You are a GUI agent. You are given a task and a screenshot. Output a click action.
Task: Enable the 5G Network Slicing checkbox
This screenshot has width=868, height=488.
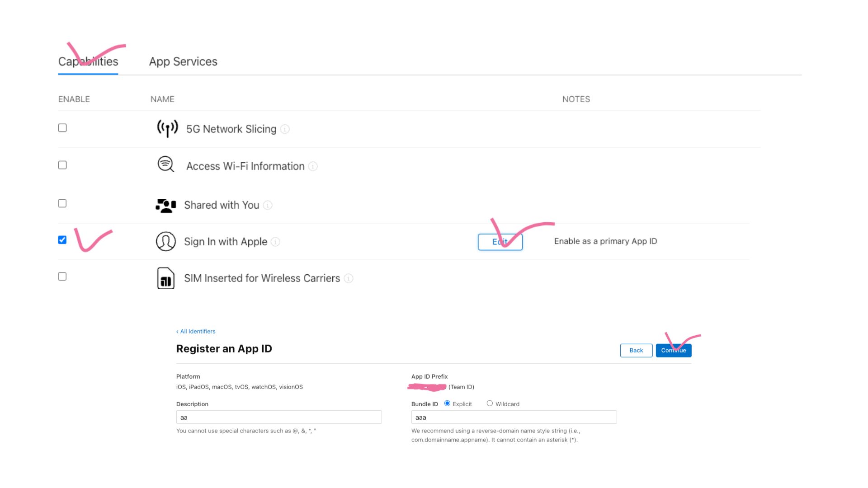(62, 128)
